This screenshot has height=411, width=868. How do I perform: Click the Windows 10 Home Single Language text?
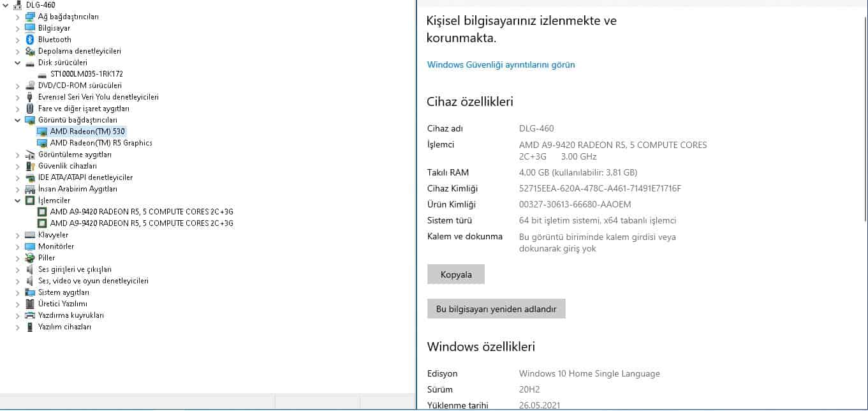[589, 374]
